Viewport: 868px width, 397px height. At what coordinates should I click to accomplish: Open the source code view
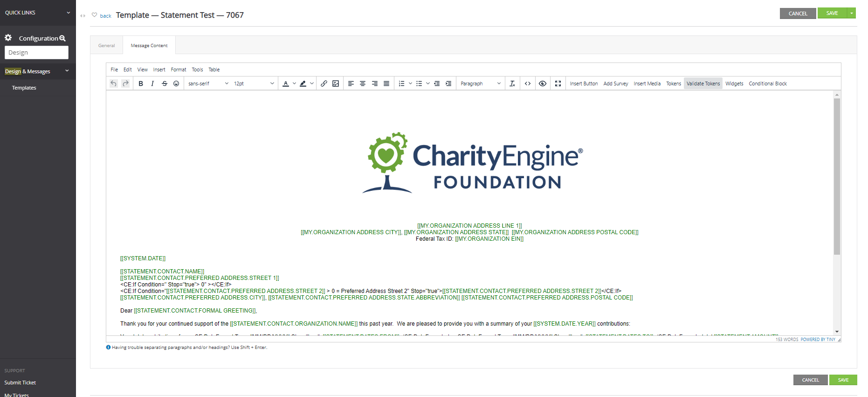[x=528, y=84]
